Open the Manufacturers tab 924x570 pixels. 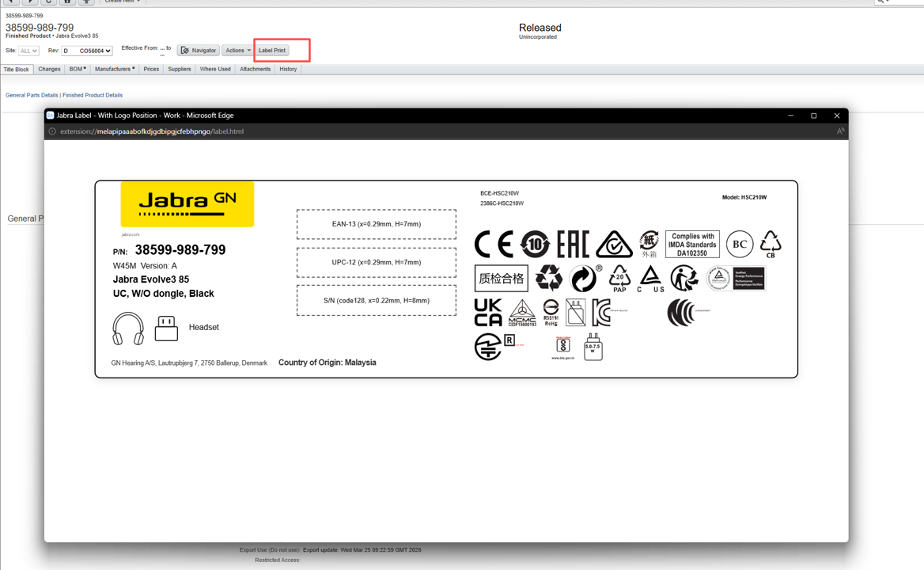115,69
